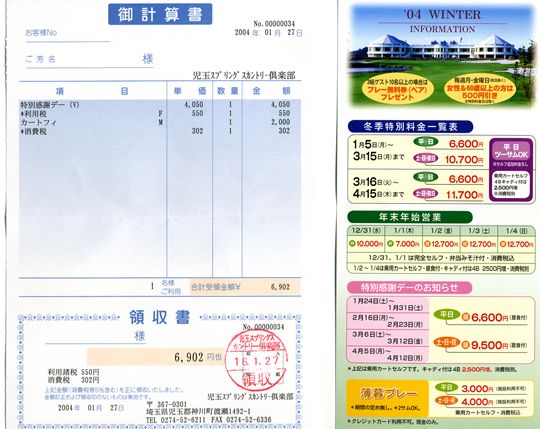
Task: Click the '項目' column header
Action: (x=92, y=91)
